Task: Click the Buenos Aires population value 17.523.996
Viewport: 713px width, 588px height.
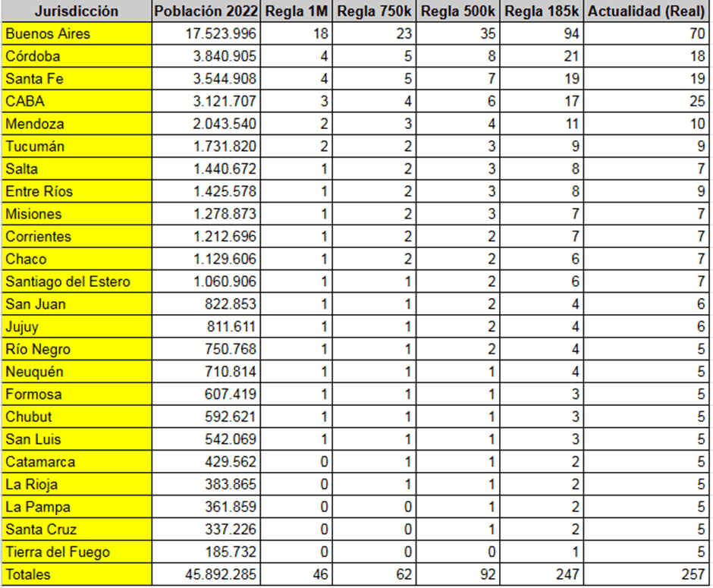Action: (206, 34)
